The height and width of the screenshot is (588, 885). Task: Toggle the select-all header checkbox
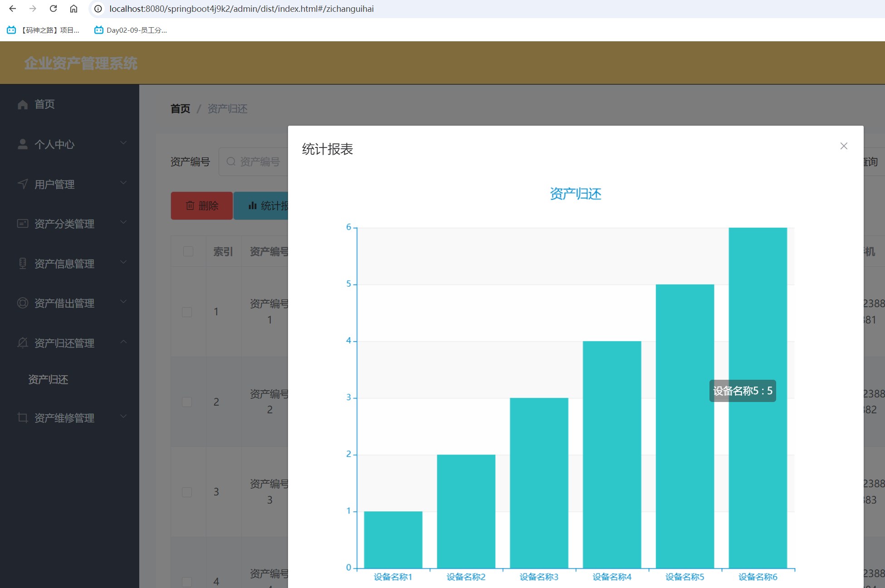point(188,251)
